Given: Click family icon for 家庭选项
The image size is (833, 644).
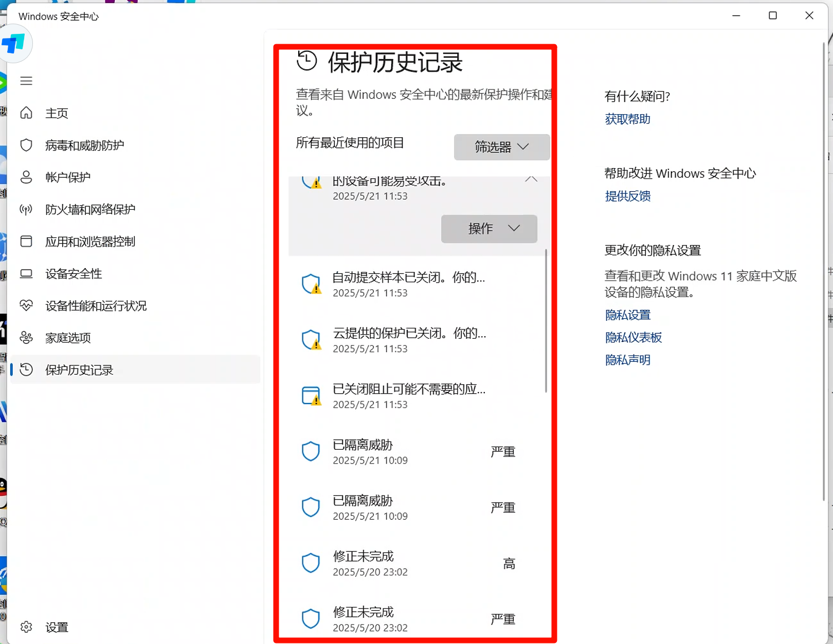Looking at the screenshot, I should (x=26, y=338).
